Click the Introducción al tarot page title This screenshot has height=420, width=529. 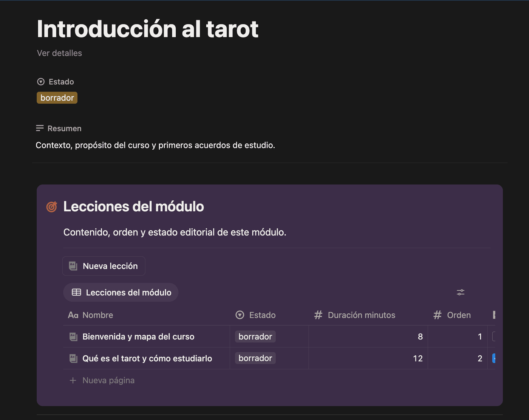pos(147,29)
